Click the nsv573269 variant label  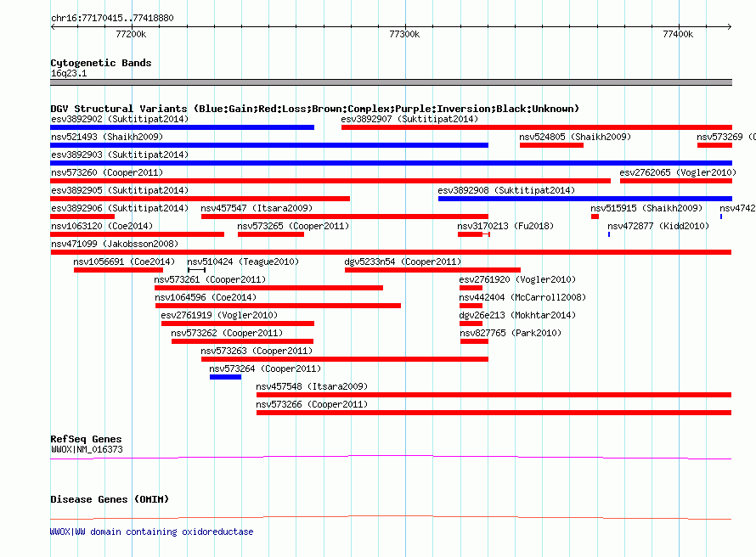click(x=725, y=137)
